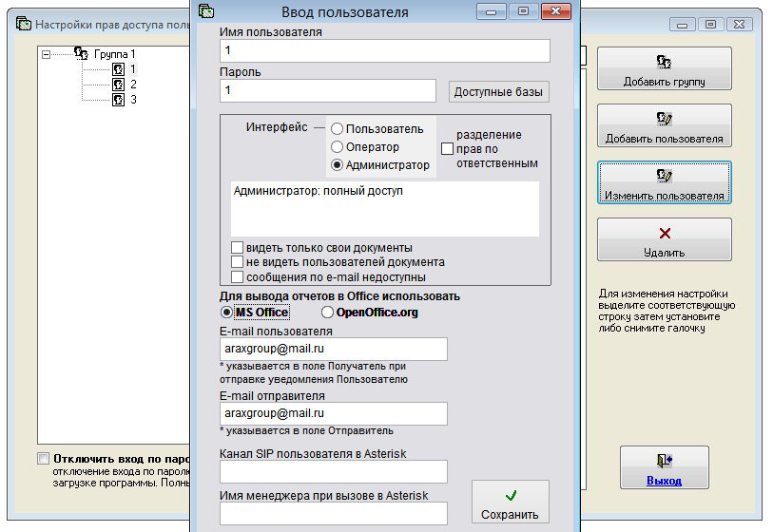773x532 pixels.
Task: Click the user icon next to user 3
Action: click(118, 100)
